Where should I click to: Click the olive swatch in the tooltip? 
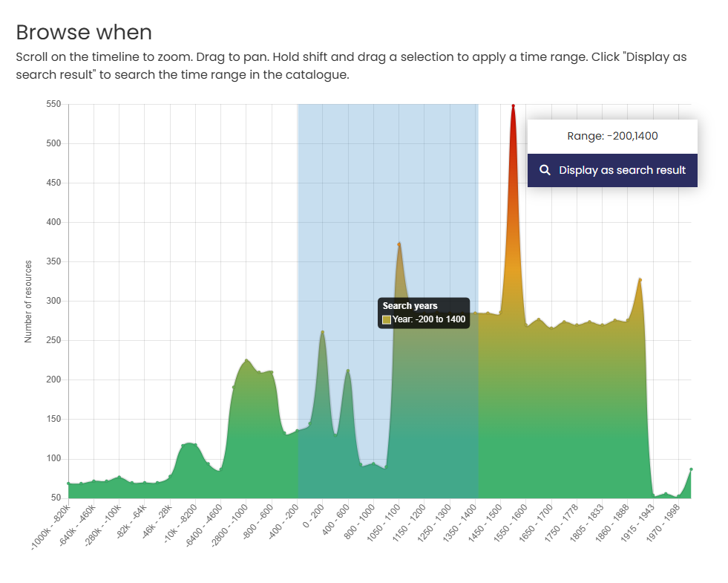387,319
